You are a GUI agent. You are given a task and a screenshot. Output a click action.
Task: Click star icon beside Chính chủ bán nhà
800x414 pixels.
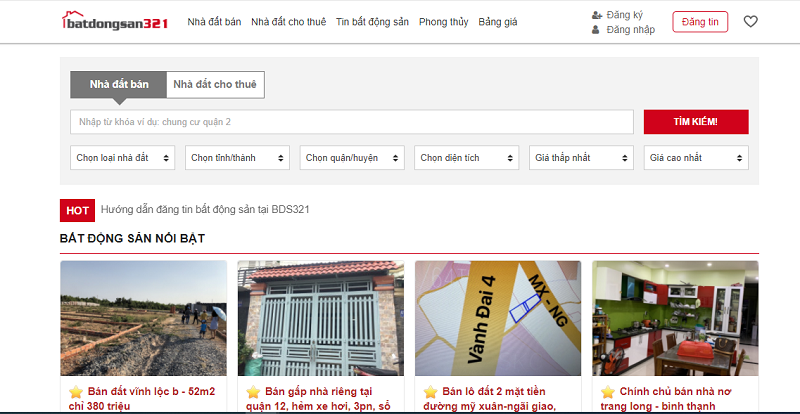608,392
